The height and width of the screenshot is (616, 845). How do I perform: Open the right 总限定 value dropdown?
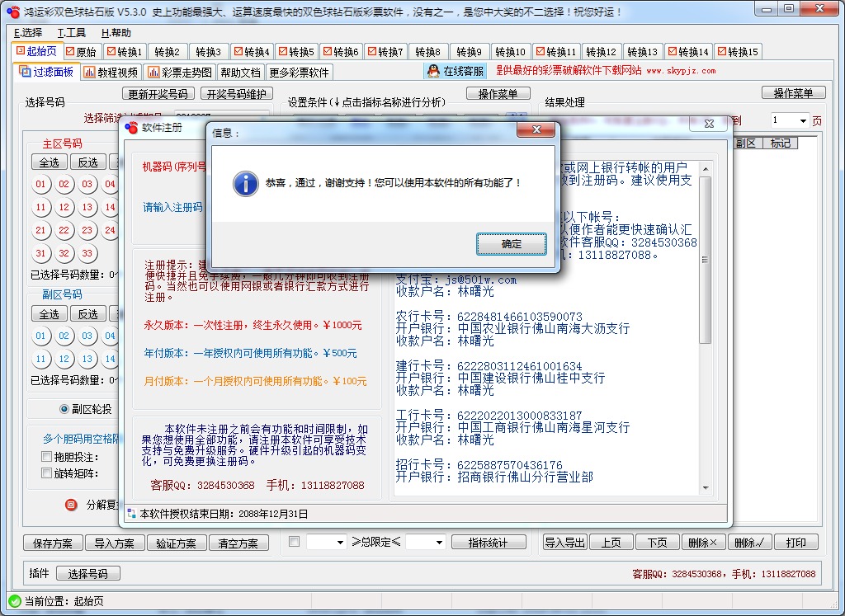(x=438, y=542)
